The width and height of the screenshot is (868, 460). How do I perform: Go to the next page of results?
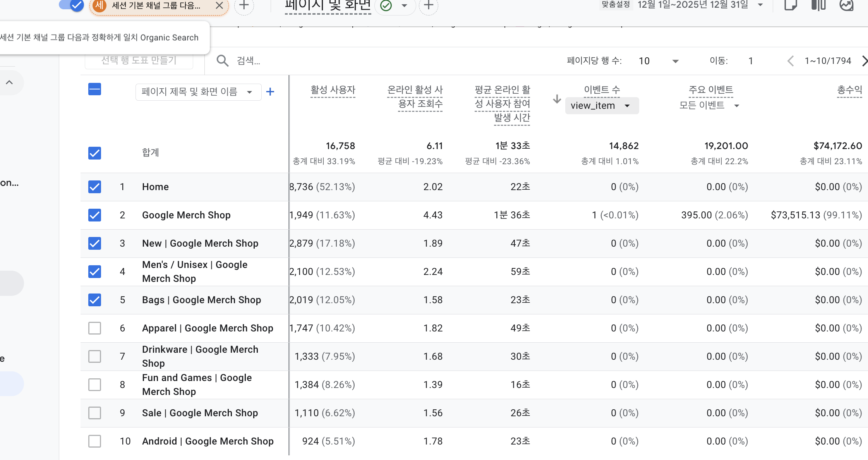coord(865,61)
